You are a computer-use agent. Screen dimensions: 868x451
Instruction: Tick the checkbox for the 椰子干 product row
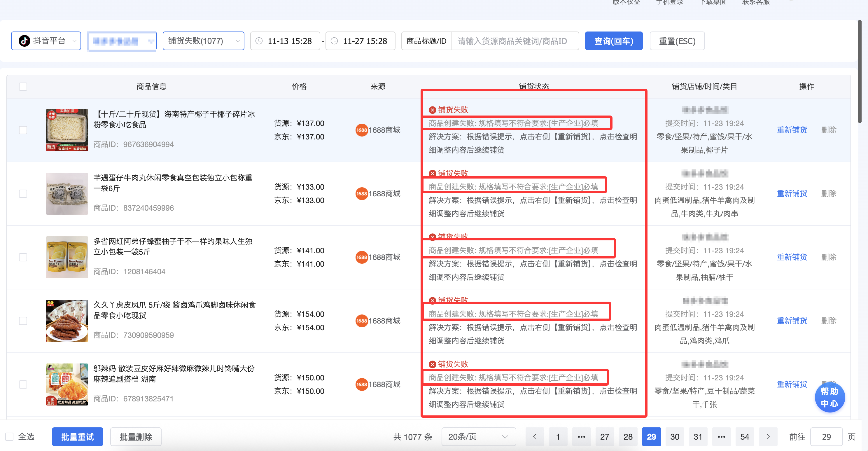[x=23, y=130]
